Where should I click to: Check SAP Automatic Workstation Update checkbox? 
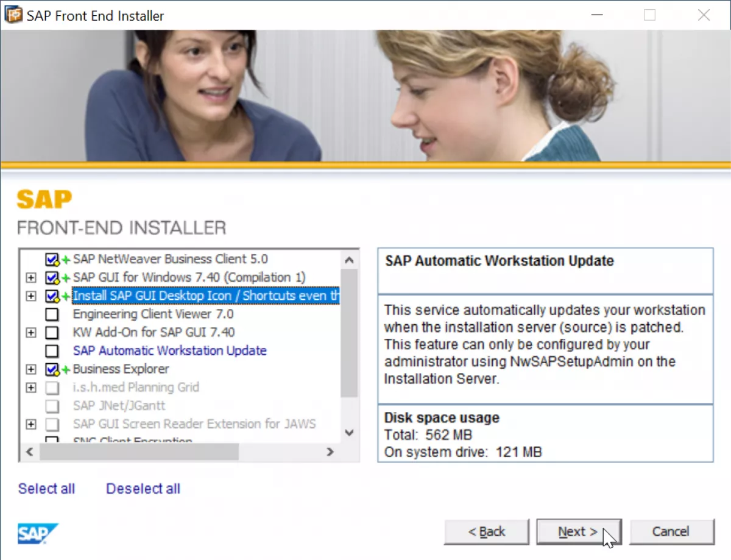pos(52,351)
